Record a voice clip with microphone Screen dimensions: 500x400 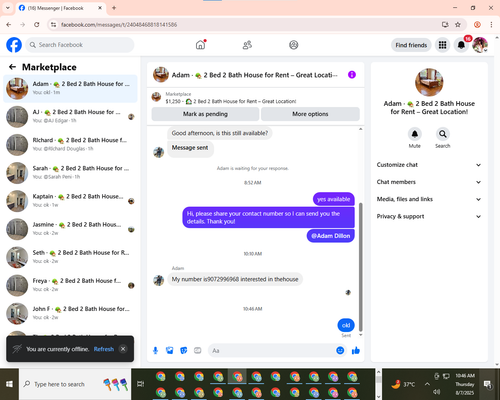[155, 350]
